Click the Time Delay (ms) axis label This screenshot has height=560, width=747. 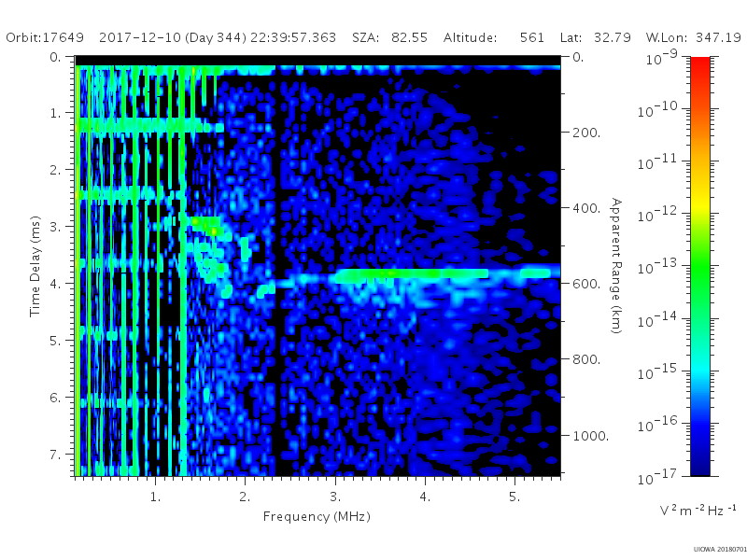(x=35, y=266)
